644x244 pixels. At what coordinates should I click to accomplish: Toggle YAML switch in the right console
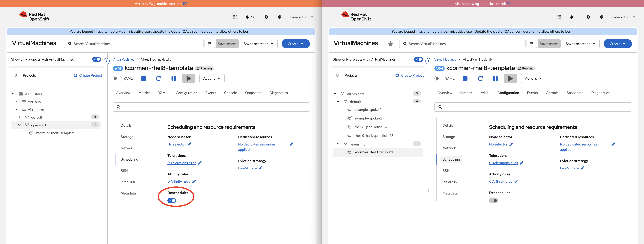[438, 78]
